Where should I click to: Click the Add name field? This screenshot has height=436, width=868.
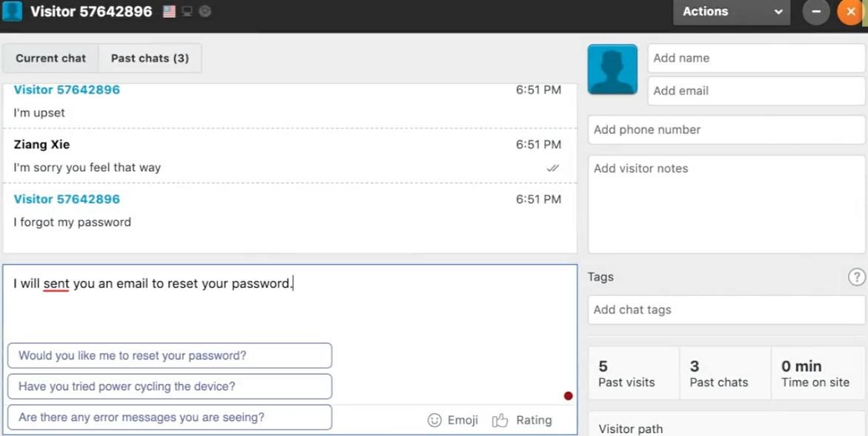[x=756, y=58]
